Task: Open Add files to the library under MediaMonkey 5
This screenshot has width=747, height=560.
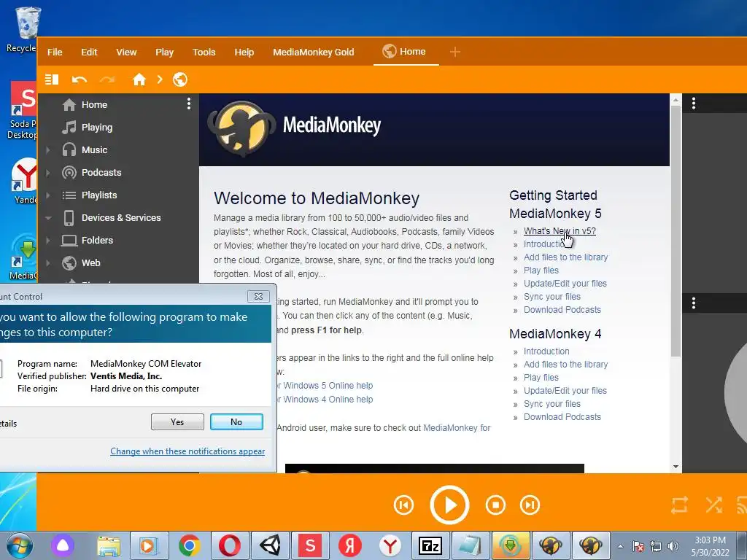Action: tap(565, 257)
